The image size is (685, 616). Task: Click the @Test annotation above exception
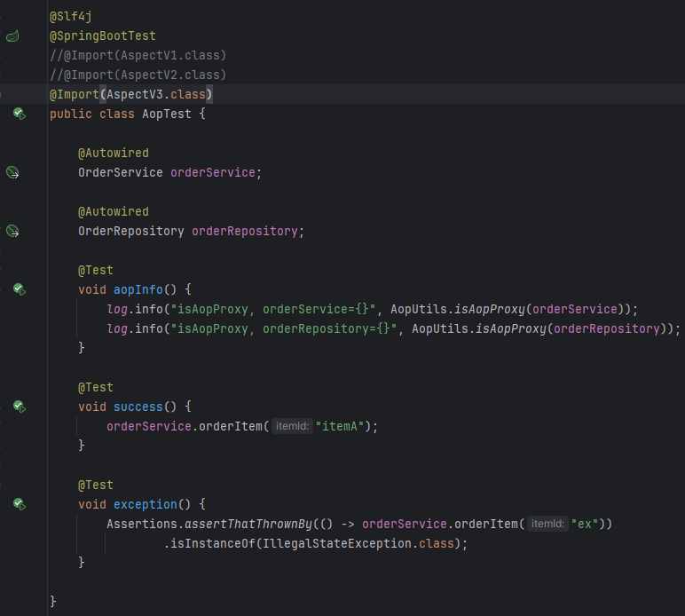coord(96,485)
